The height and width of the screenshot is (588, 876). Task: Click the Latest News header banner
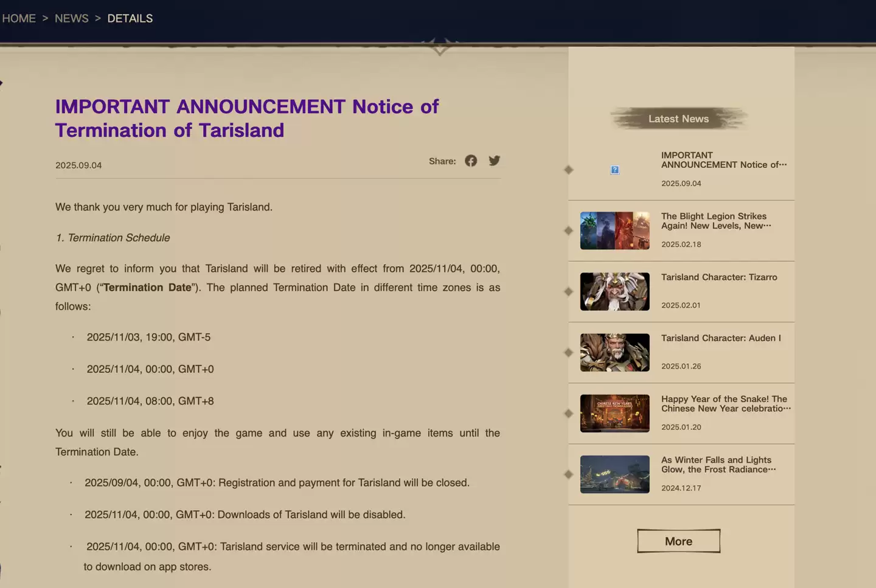(x=678, y=119)
